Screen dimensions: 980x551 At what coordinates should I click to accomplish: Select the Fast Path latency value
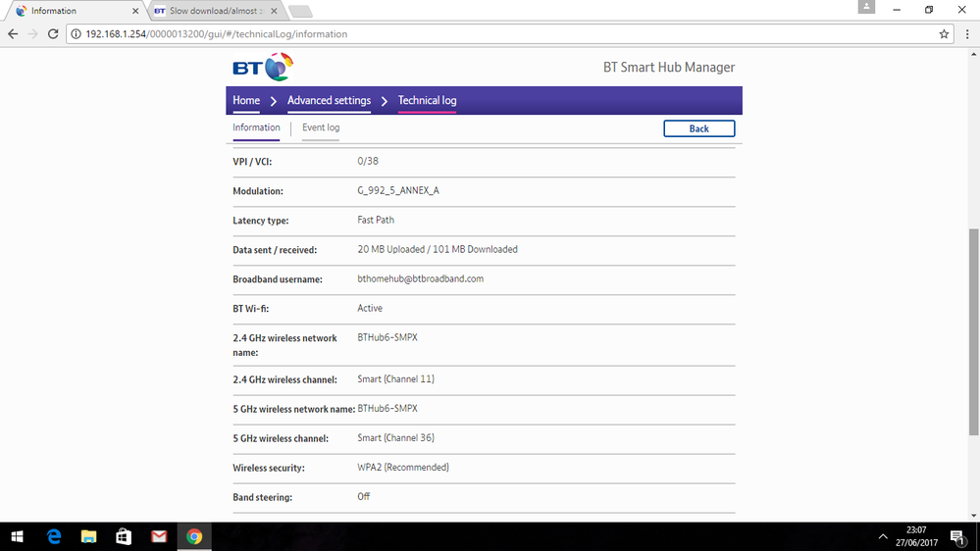tap(376, 220)
